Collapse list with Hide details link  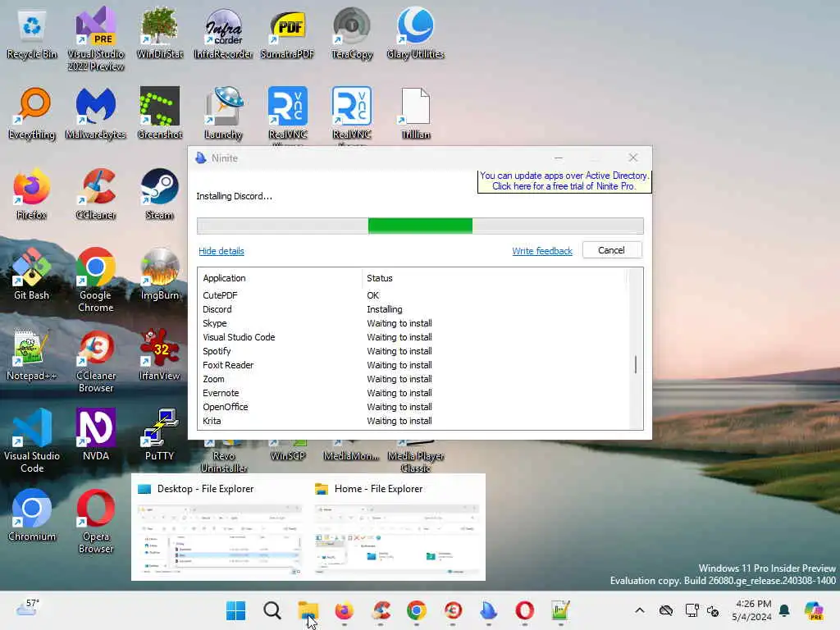221,251
